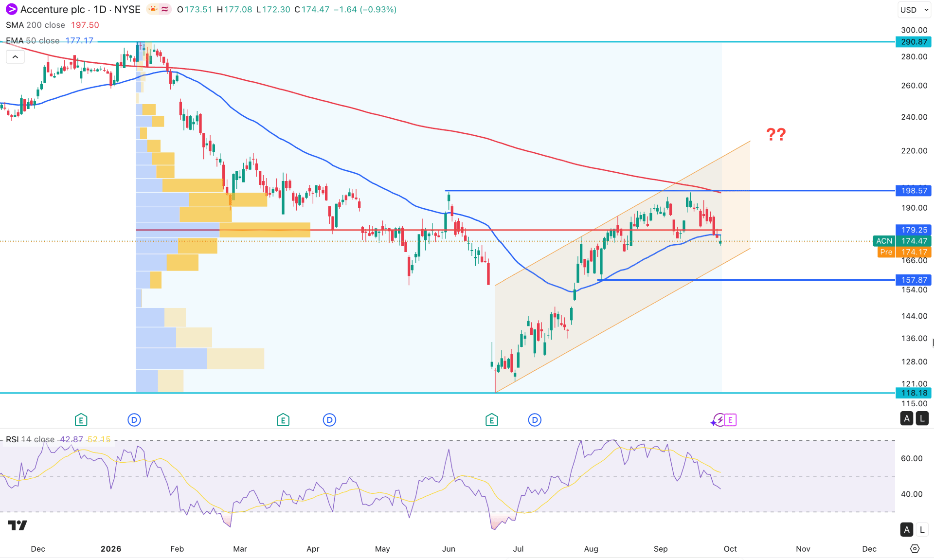Click the ACN current price tag

[x=902, y=241]
